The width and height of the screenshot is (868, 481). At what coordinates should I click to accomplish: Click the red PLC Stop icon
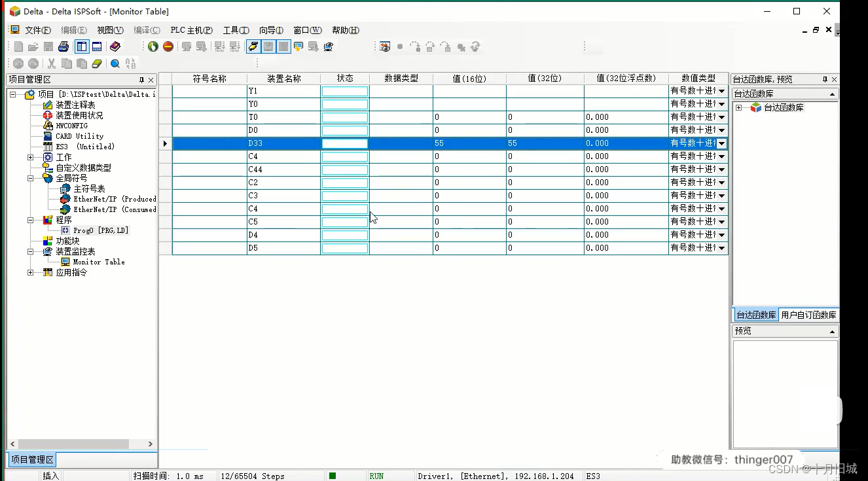click(x=168, y=46)
